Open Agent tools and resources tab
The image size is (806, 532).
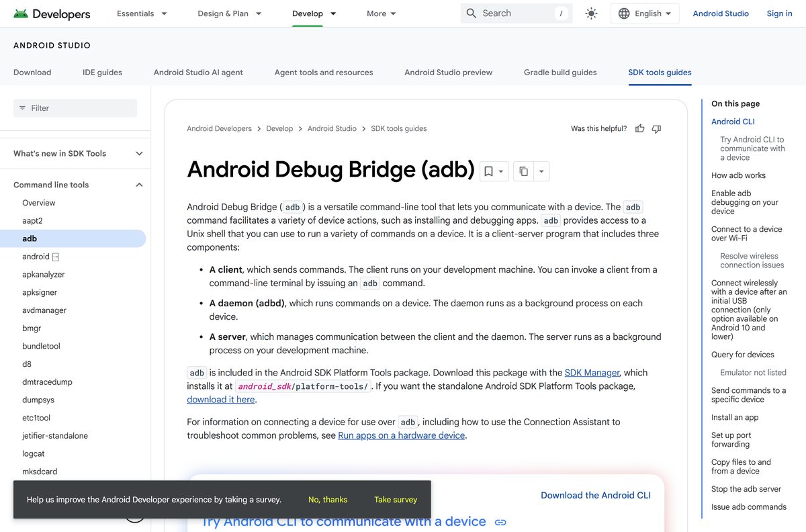(x=324, y=73)
